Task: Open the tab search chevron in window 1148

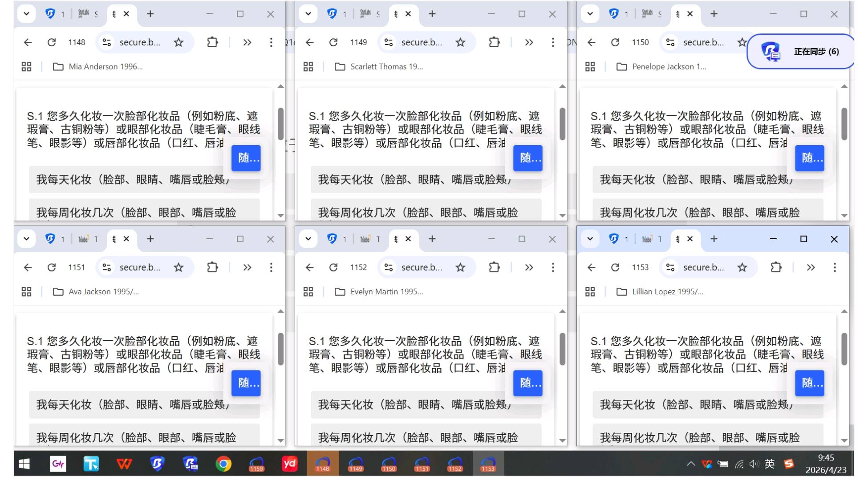Action: [x=26, y=14]
